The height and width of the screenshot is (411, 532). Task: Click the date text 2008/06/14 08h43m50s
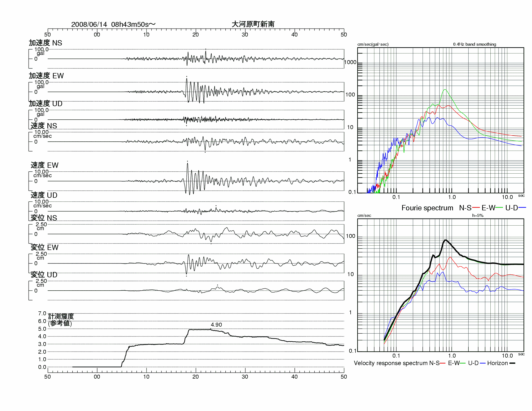[113, 24]
